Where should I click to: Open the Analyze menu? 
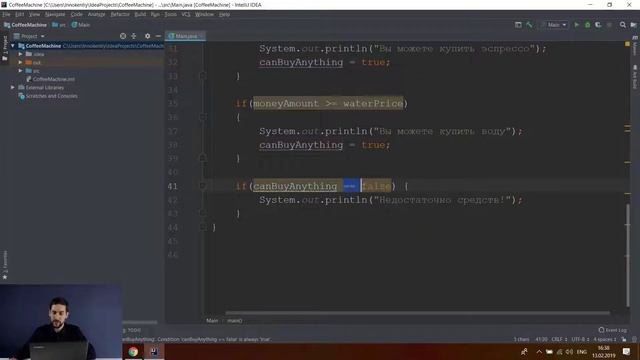point(97,14)
